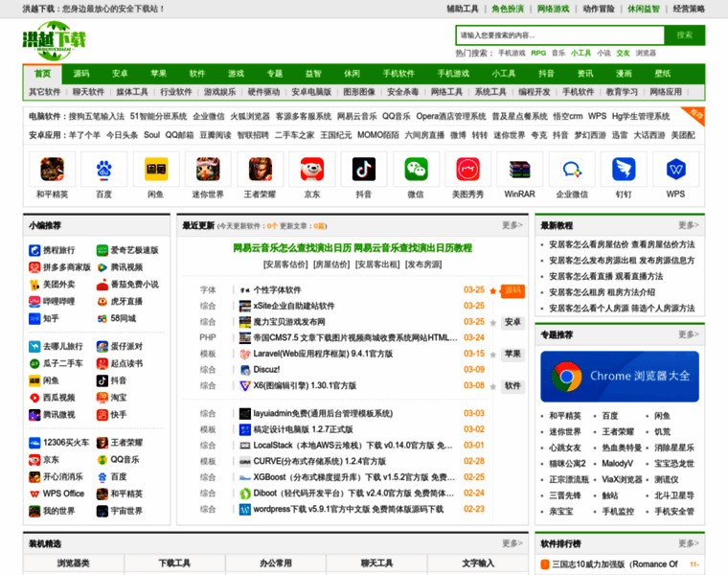This screenshot has height=575, width=728.
Task: Open the 苹果 navigation tab
Action: tap(158, 74)
